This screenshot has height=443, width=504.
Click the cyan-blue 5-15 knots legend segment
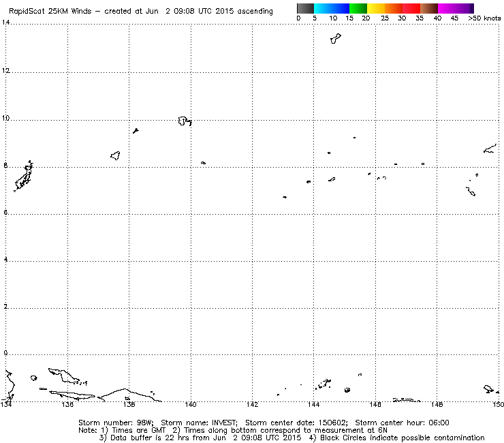point(332,8)
